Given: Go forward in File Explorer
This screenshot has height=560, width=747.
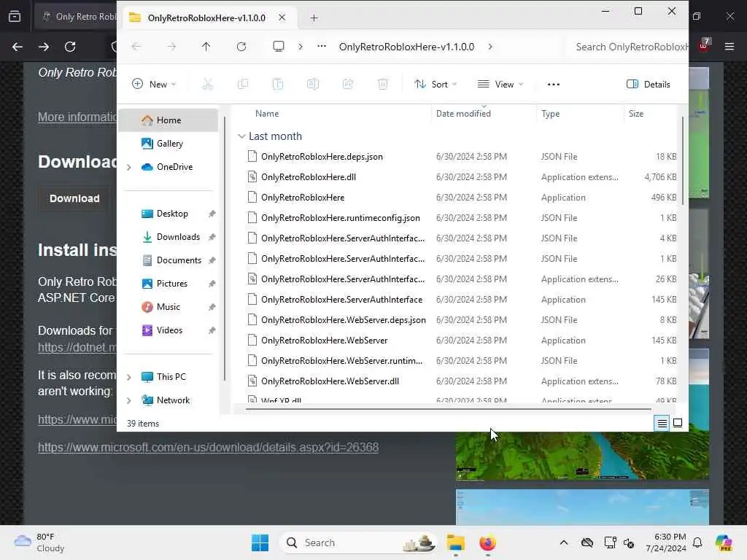Looking at the screenshot, I should click(171, 47).
